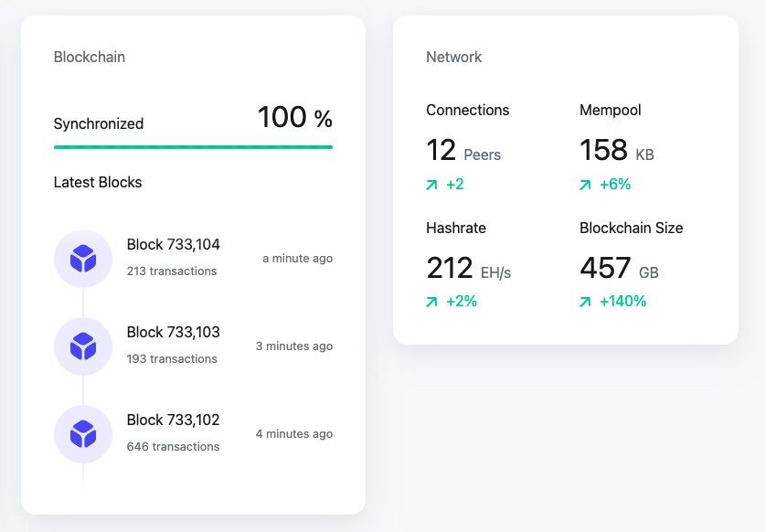This screenshot has height=532, width=766.
Task: Click the '+2%' hashrate change
Action: point(462,302)
